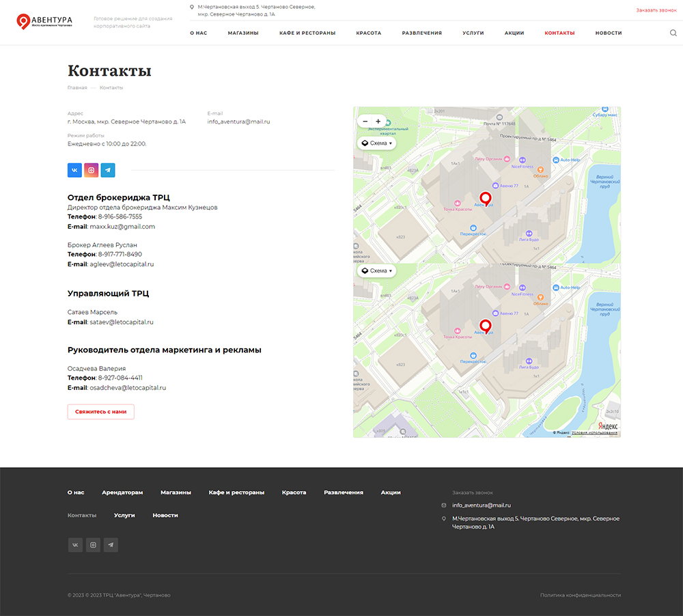Click the phone number 8-927-084-4411

tap(120, 378)
